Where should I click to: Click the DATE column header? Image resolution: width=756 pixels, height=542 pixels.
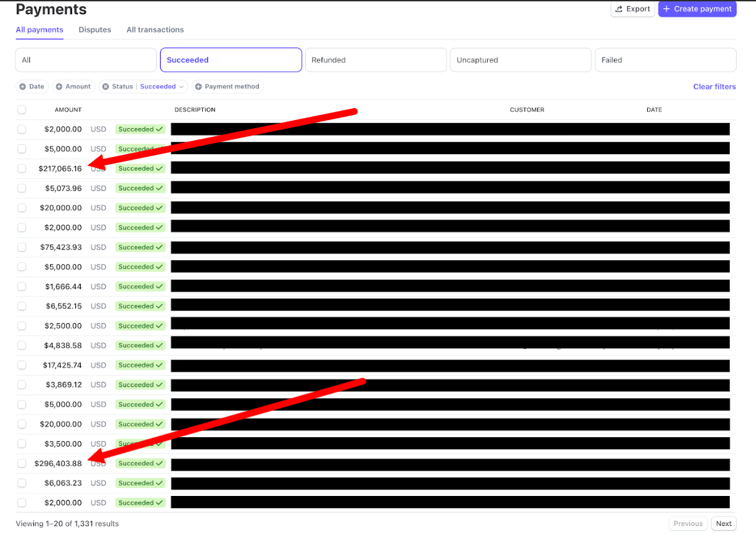pos(655,110)
